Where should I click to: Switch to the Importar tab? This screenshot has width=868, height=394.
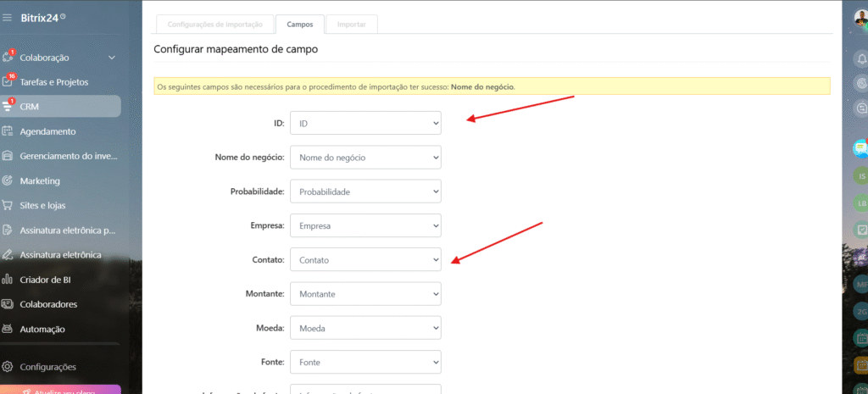tap(352, 25)
